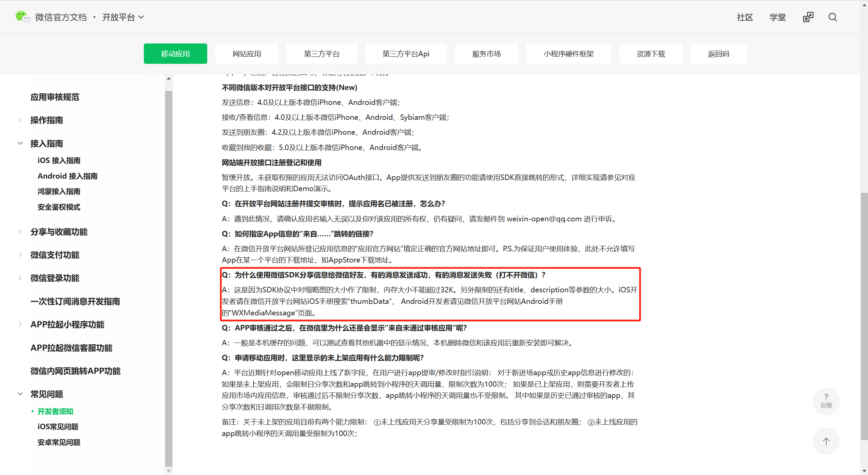Open 安全鉴权模式 page

click(x=59, y=207)
